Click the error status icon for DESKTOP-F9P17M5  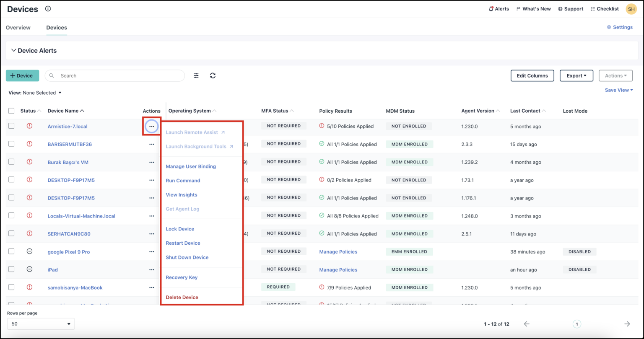29,179
